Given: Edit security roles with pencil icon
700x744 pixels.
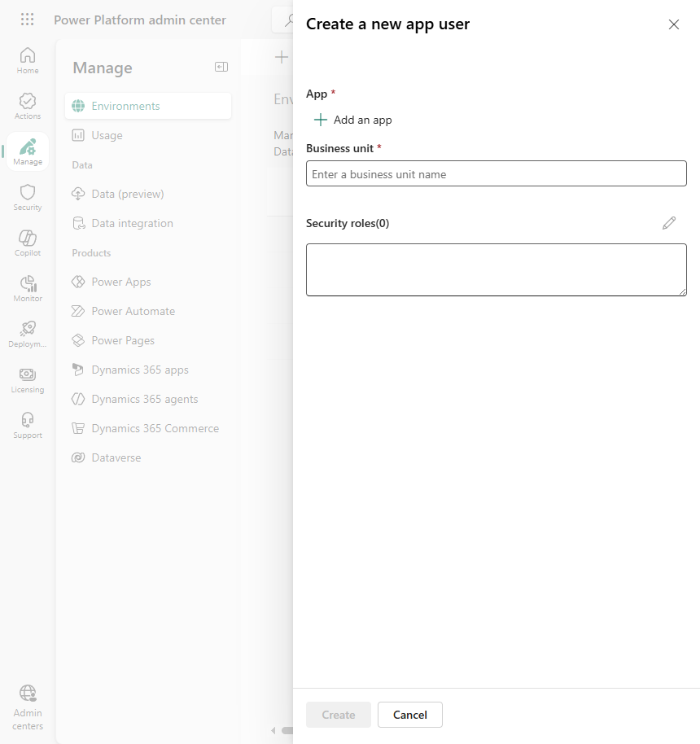Looking at the screenshot, I should point(669,223).
